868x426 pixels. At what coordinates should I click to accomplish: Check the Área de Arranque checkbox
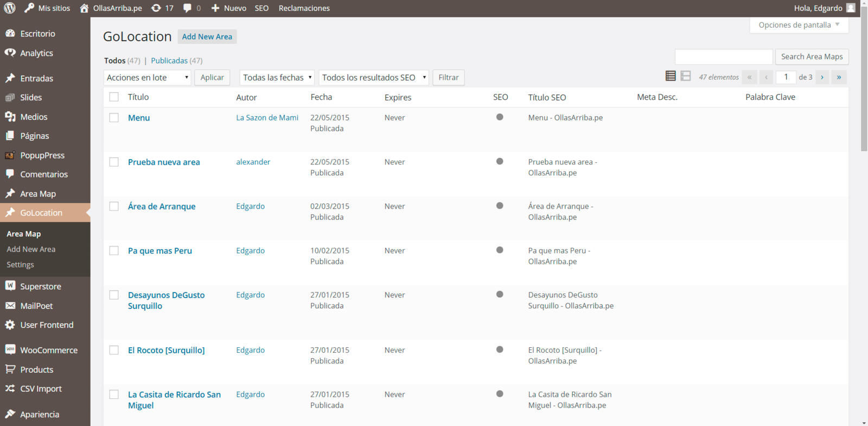(114, 206)
